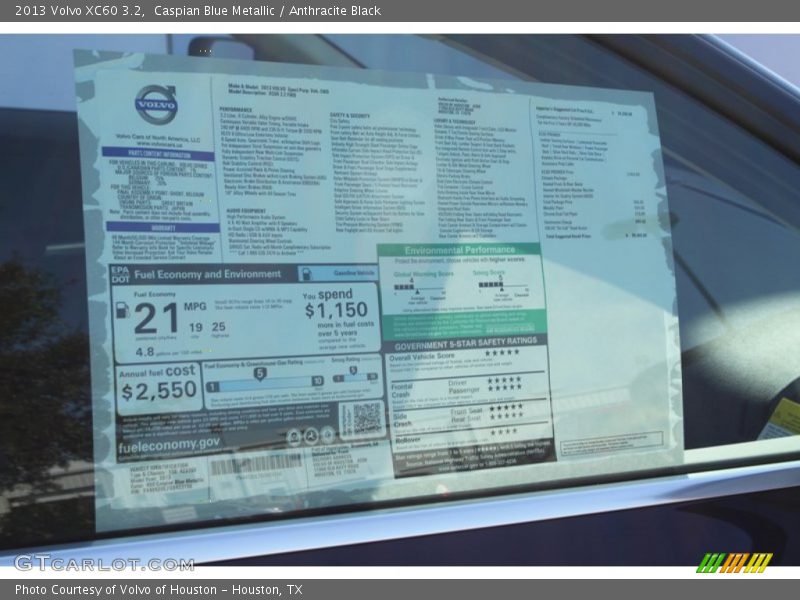Click the Volvo logo on the sticker
The height and width of the screenshot is (600, 800).
[157, 105]
